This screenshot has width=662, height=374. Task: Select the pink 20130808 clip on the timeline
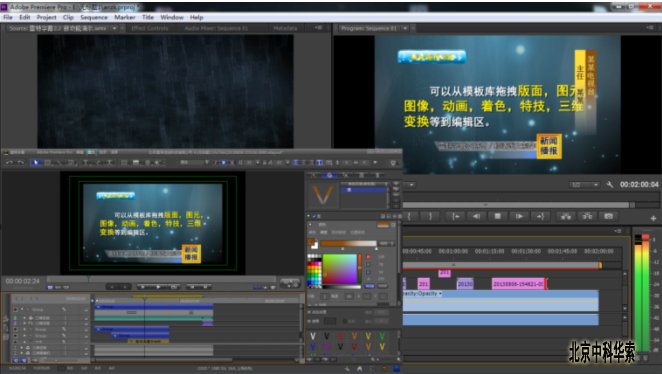(x=518, y=284)
